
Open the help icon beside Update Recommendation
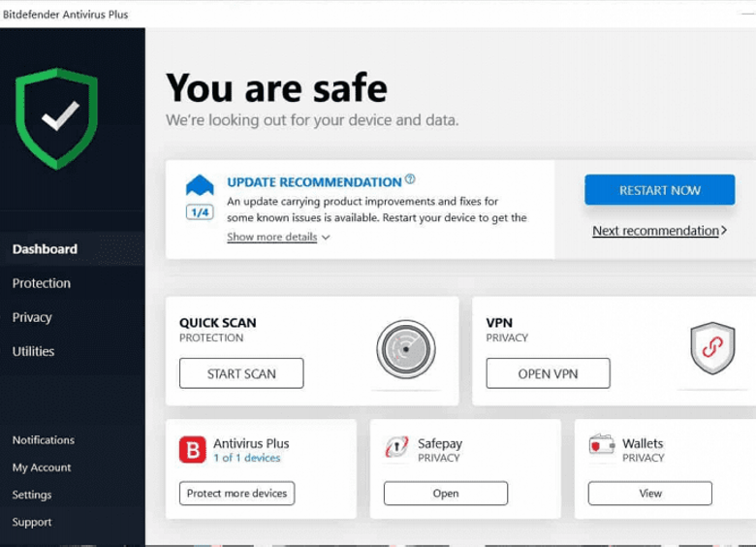[410, 179]
